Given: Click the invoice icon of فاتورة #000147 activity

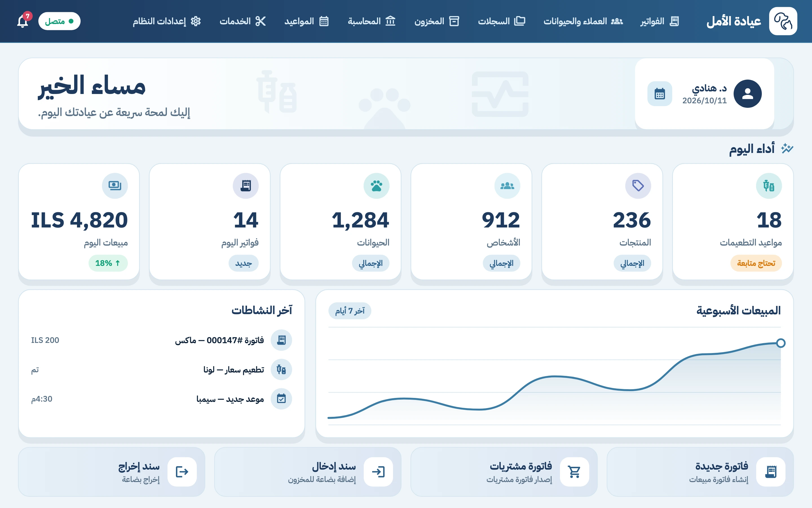Looking at the screenshot, I should coord(281,340).
